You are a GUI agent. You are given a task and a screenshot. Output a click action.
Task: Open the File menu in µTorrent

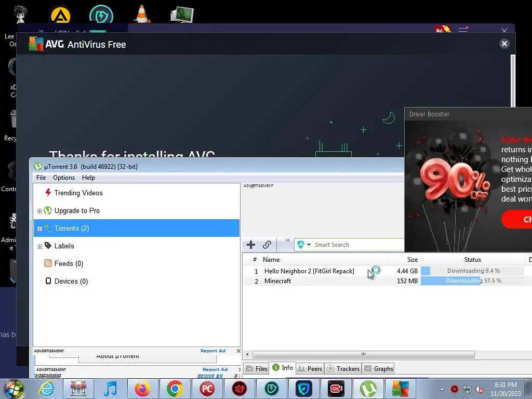click(x=41, y=178)
